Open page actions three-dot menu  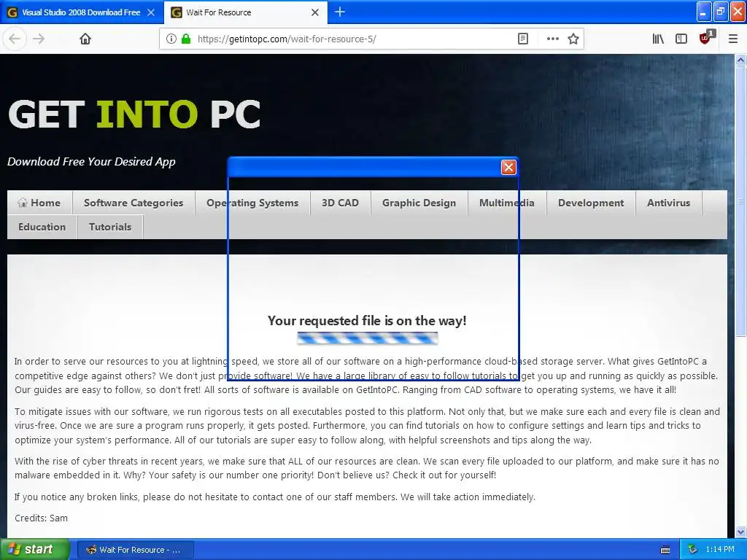(x=553, y=39)
